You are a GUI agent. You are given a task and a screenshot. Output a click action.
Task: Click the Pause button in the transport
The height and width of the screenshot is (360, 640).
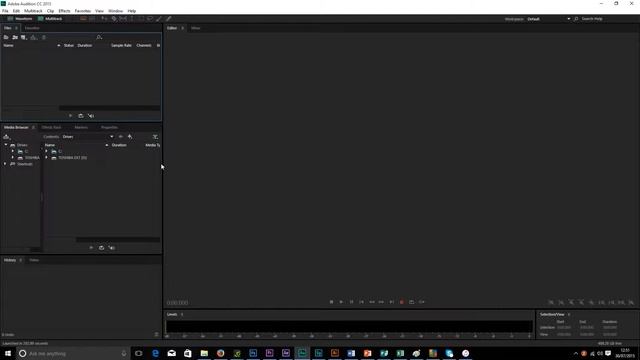351,302
